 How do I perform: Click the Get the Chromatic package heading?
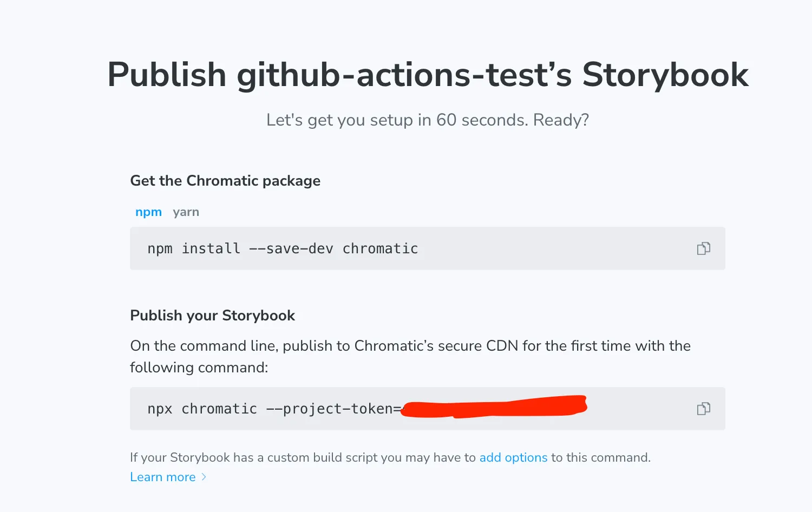pyautogui.click(x=225, y=181)
